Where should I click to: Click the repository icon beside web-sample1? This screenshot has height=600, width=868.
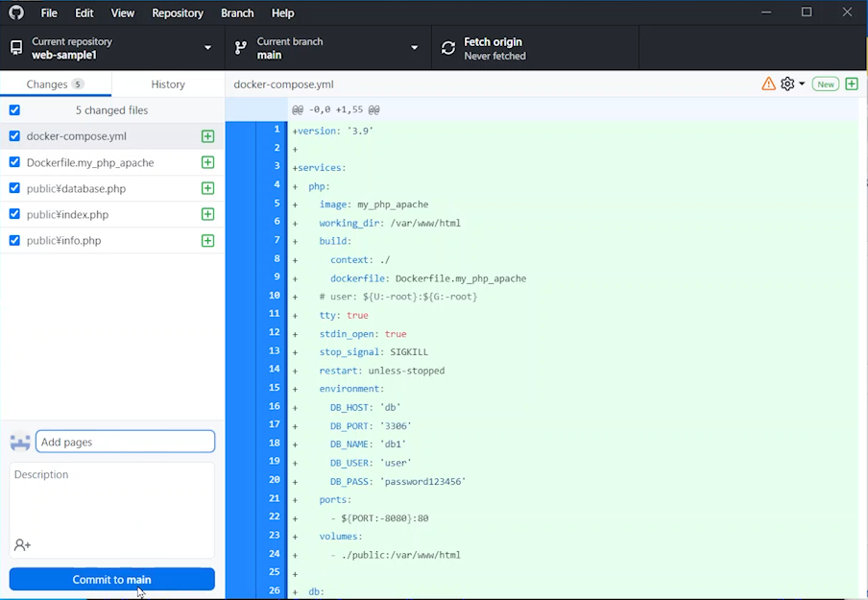coord(16,48)
